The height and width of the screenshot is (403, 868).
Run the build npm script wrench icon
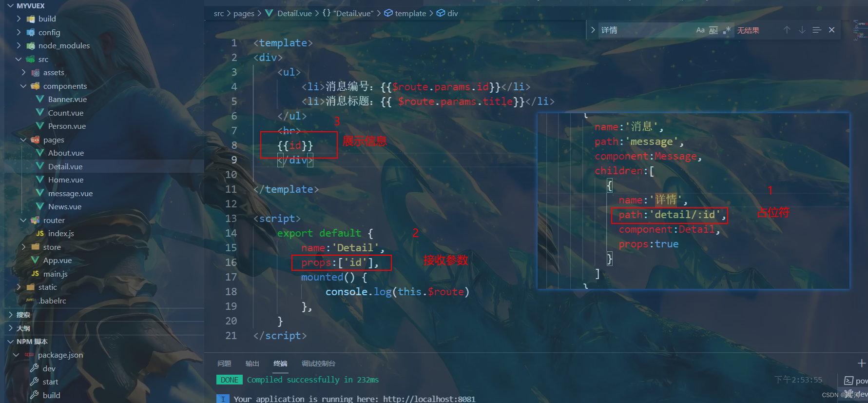click(34, 395)
